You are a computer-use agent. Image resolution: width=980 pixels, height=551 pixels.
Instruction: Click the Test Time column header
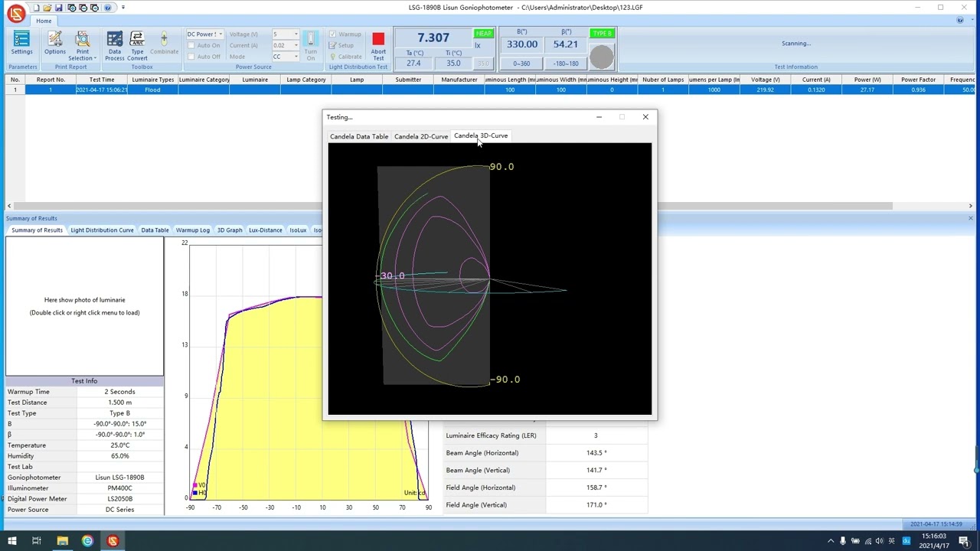click(x=102, y=80)
